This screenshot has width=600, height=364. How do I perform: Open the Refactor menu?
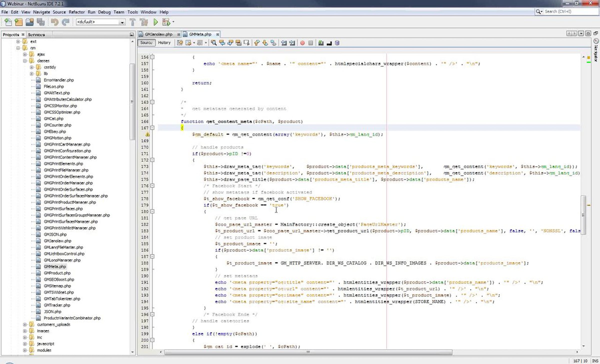tap(76, 12)
